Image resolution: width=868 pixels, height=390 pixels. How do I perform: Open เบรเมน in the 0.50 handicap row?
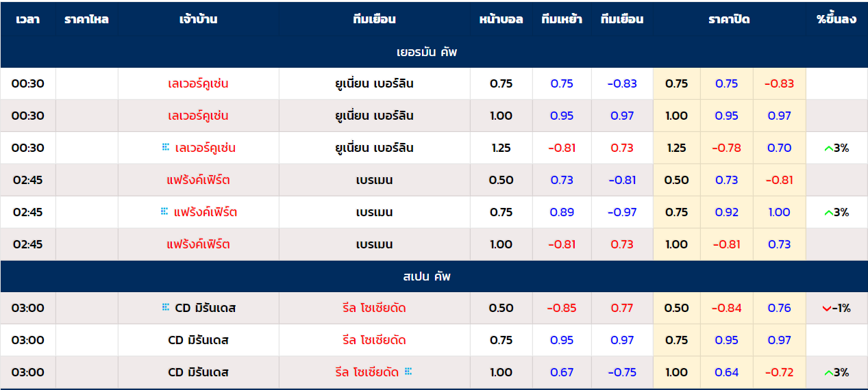(x=374, y=180)
